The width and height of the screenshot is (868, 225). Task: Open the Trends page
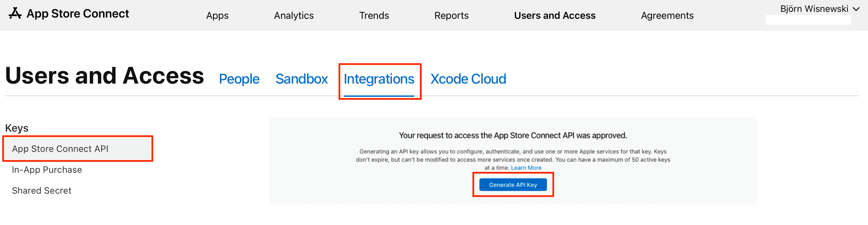pyautogui.click(x=374, y=16)
